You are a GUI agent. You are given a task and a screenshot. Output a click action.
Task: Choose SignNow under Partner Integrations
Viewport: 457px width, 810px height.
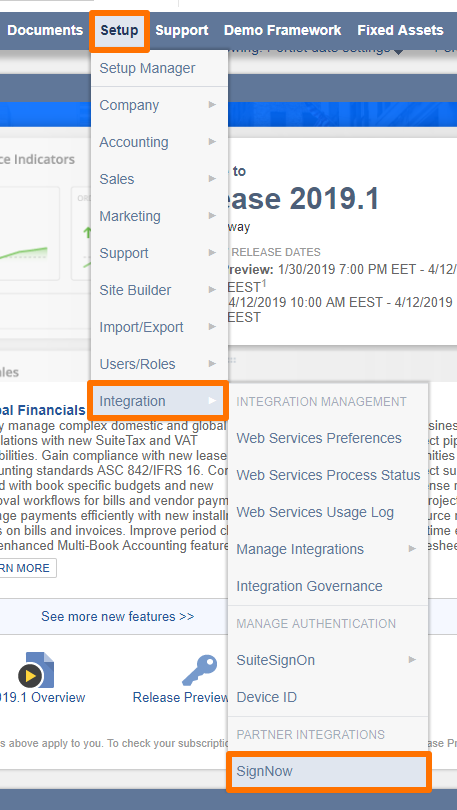tap(329, 771)
